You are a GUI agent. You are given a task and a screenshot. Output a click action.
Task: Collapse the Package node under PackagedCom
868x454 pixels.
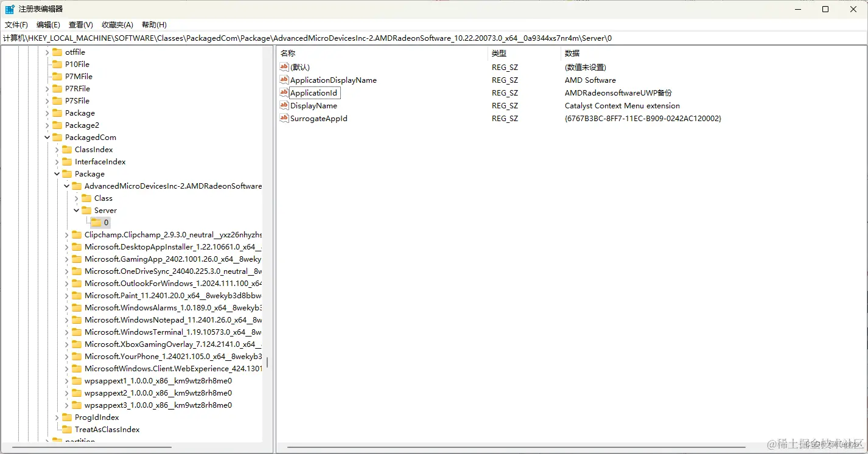[x=57, y=174]
